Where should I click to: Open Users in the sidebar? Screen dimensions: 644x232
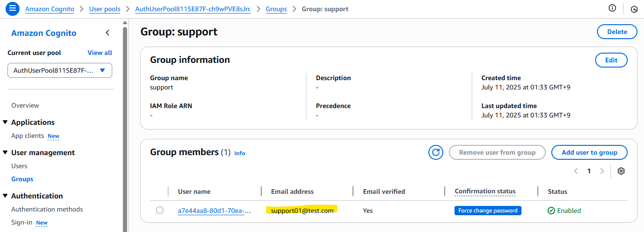click(x=19, y=166)
